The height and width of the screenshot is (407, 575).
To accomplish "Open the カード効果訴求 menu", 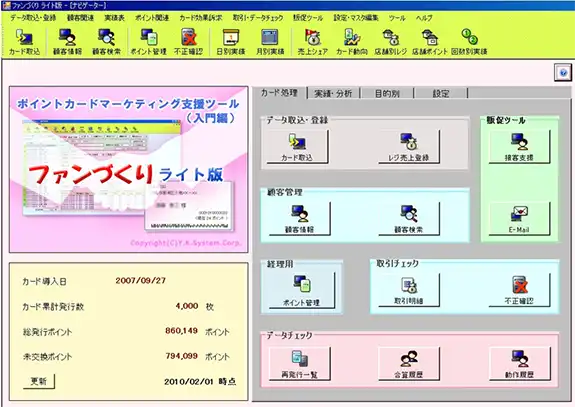I will tap(201, 18).
